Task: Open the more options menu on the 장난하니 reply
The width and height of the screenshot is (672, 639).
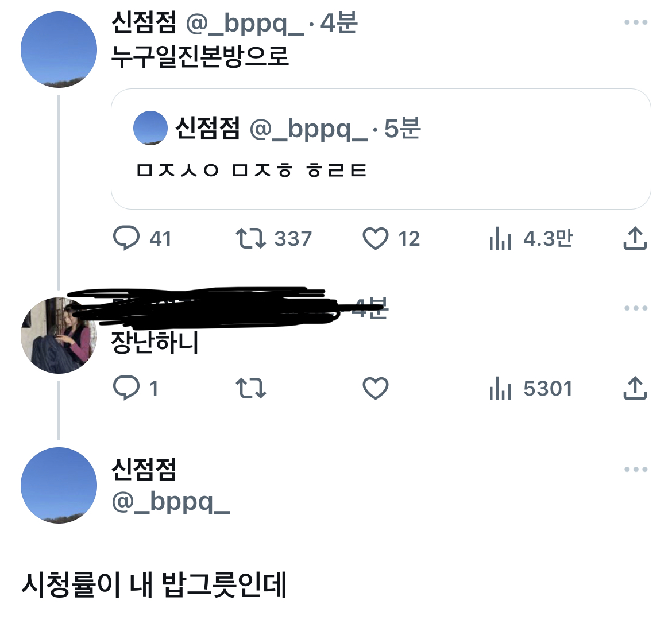Action: click(x=635, y=309)
